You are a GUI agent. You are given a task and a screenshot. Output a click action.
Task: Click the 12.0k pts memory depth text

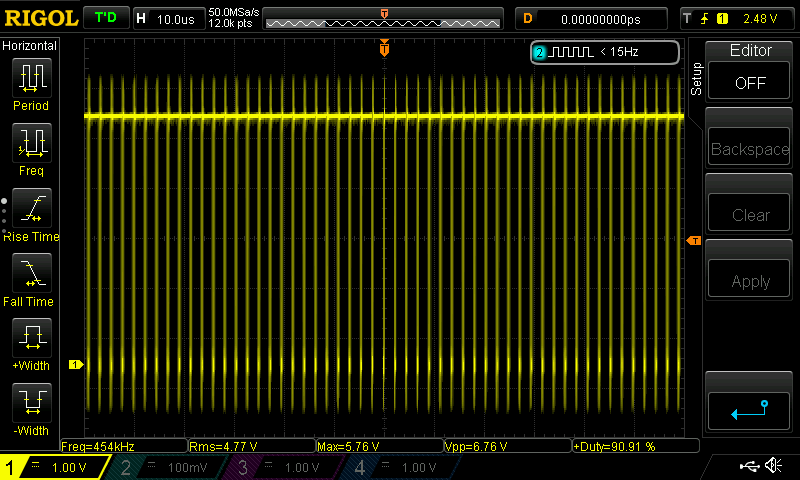click(230, 23)
